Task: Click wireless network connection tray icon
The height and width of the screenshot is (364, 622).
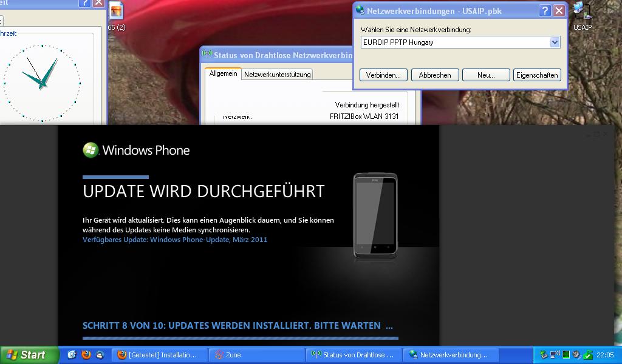Action: [x=555, y=355]
